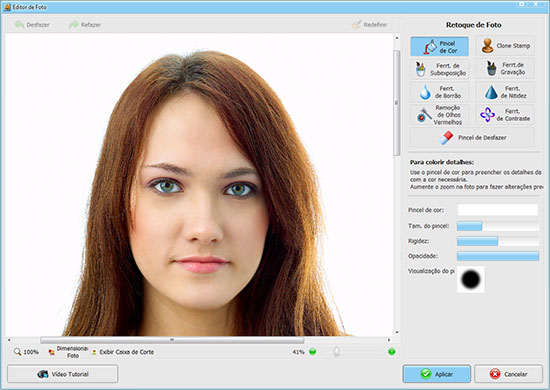The image size is (550, 390).
Task: Click the Desfazer undo arrow
Action: tap(32, 25)
